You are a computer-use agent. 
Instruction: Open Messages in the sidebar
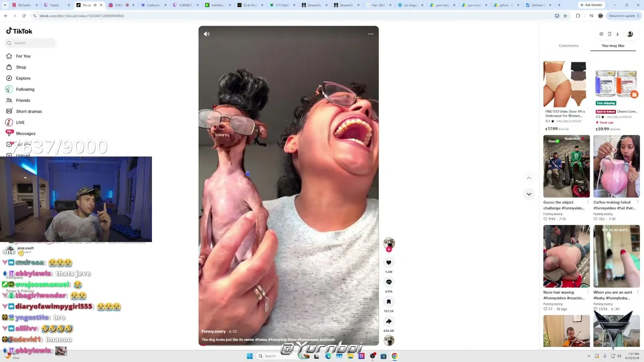coord(26,134)
